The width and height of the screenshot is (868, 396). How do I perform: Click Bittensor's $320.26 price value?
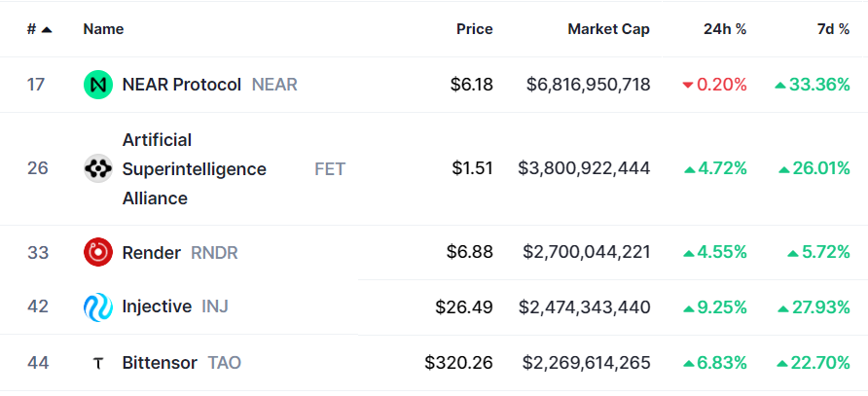click(x=459, y=363)
